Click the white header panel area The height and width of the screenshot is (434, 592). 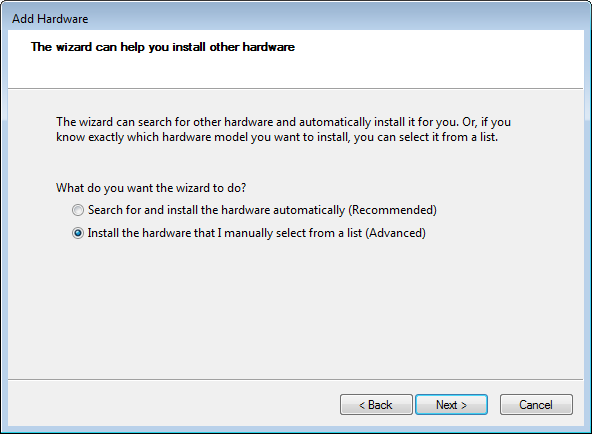click(x=296, y=59)
